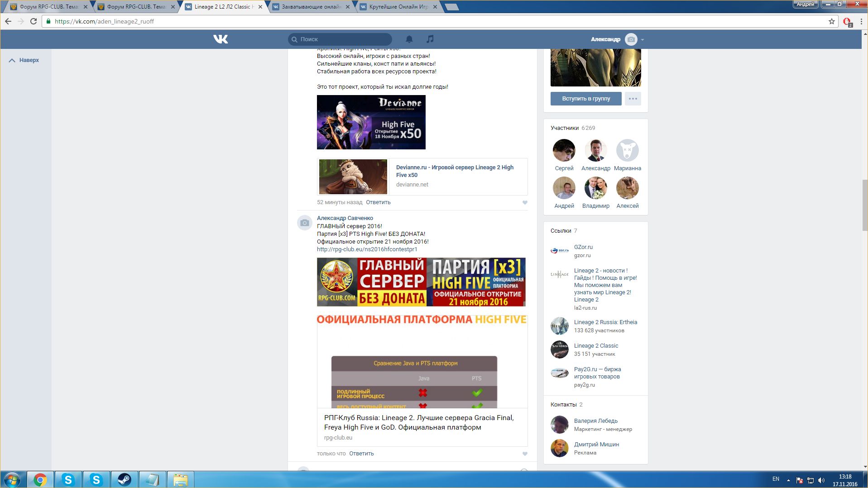The width and height of the screenshot is (868, 488).
Task: Click the VK logo in header
Action: (221, 39)
